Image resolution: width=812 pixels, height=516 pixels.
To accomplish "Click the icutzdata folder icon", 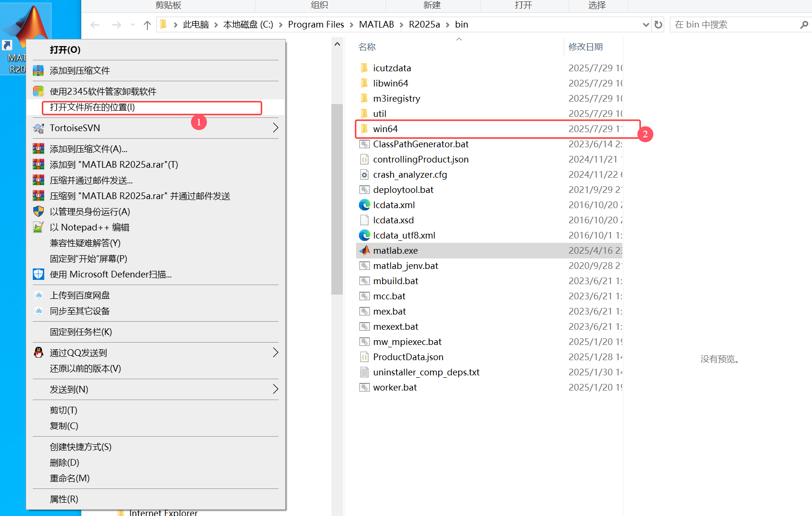I will click(365, 68).
